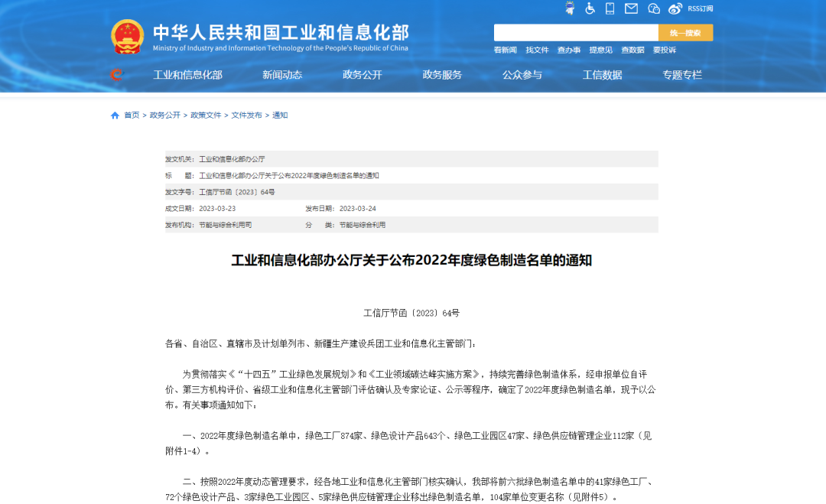826x504 pixels.
Task: Click the 统一搜索 button
Action: [x=685, y=33]
